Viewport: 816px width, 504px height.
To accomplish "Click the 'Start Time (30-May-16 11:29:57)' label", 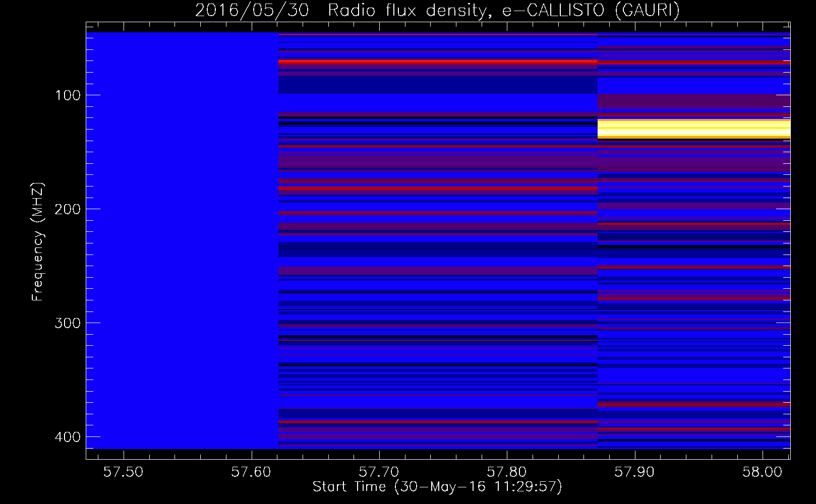I will click(x=437, y=487).
